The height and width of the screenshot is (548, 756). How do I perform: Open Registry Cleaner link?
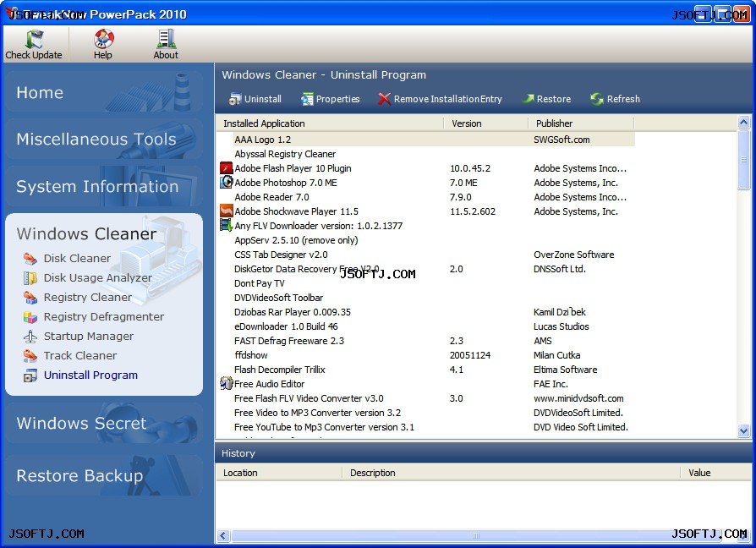point(88,298)
